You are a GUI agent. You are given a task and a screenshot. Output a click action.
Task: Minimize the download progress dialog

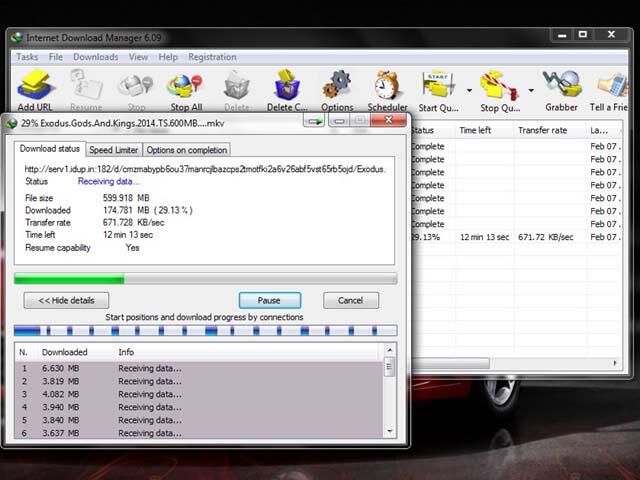[339, 120]
